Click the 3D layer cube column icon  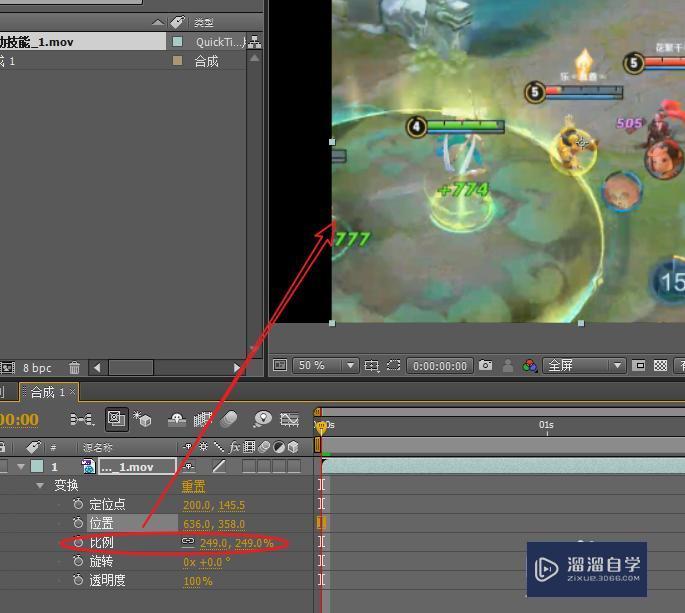pyautogui.click(x=294, y=447)
